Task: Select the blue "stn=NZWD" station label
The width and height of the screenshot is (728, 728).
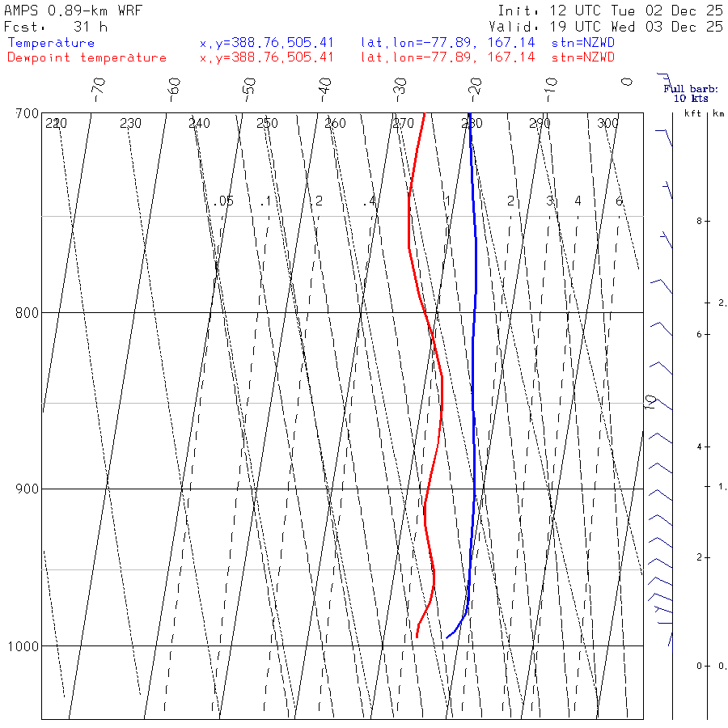Action: tap(583, 43)
